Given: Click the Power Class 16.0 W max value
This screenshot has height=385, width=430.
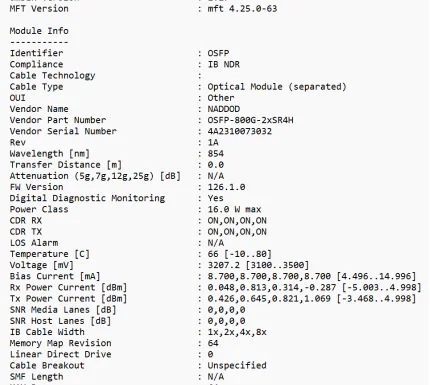Looking at the screenshot, I should coord(234,209).
